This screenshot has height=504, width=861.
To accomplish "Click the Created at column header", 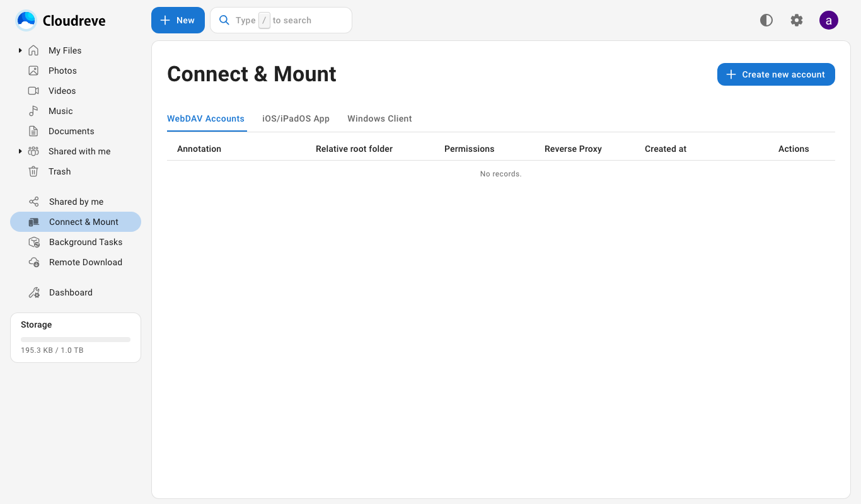I will click(x=666, y=149).
